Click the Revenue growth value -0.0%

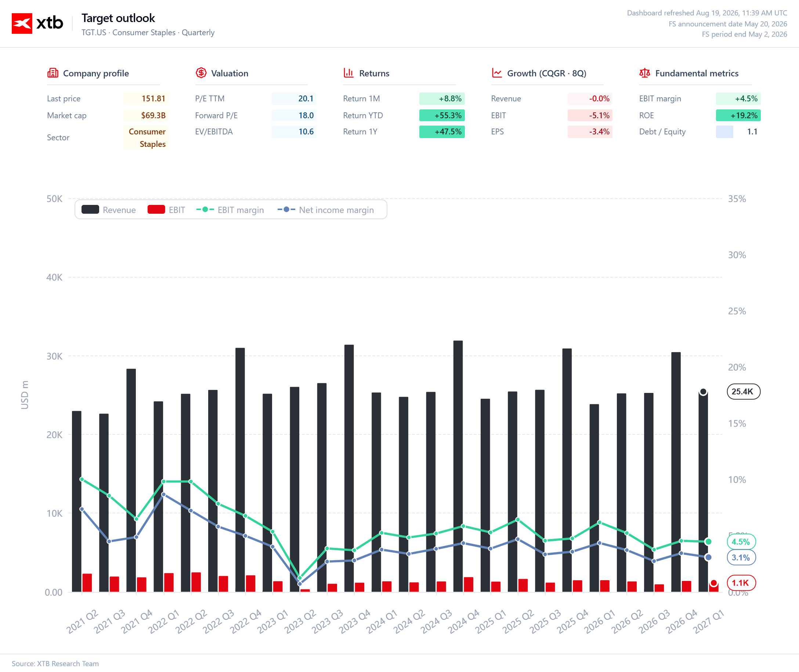(x=590, y=99)
